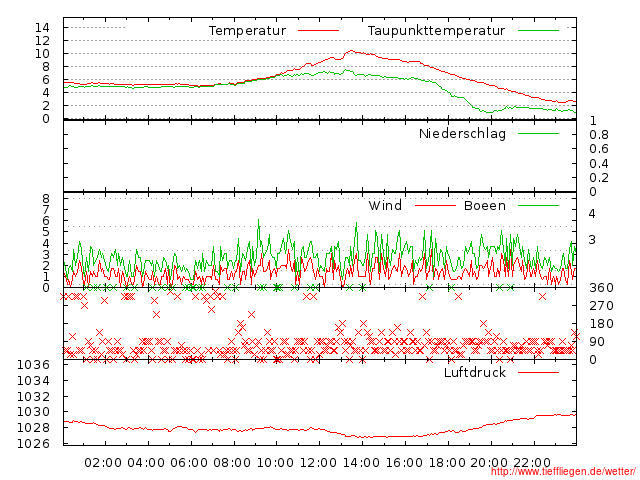
Task: Click the 04:00 time axis label
Action: pyautogui.click(x=146, y=463)
